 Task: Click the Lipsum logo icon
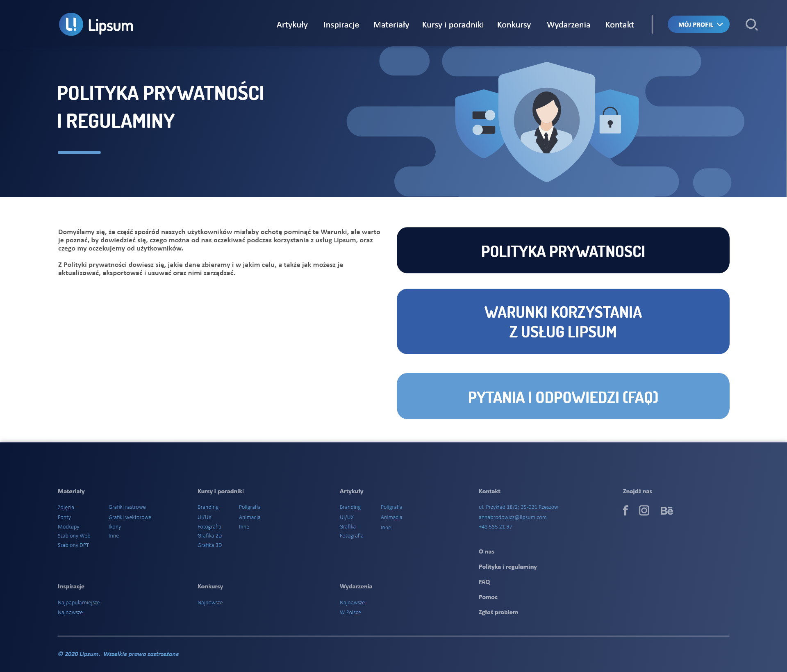[71, 24]
